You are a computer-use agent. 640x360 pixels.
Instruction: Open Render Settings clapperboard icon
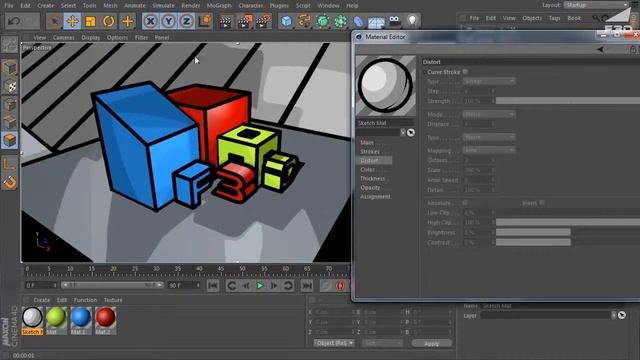[263, 21]
